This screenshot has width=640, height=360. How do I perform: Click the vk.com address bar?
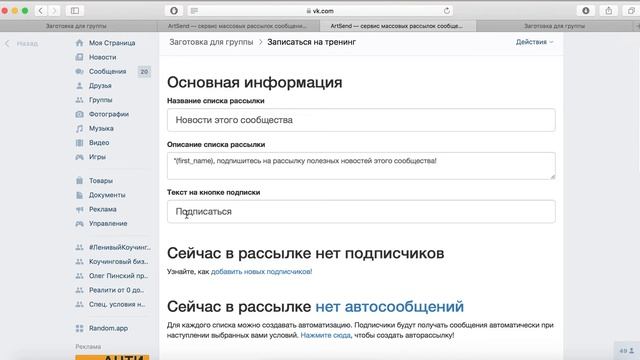tap(320, 11)
